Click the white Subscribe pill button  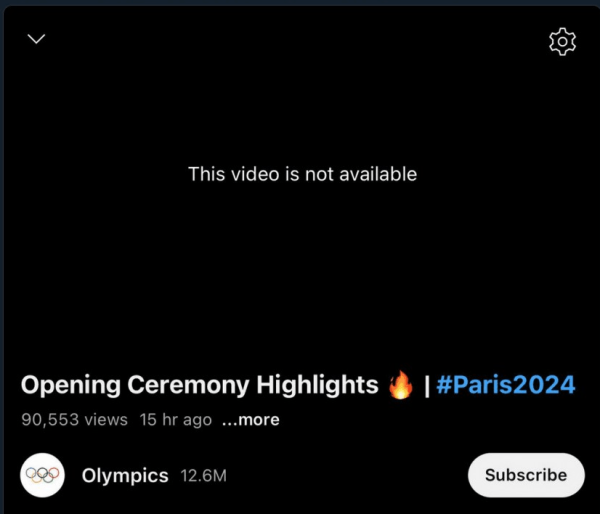[x=526, y=475]
